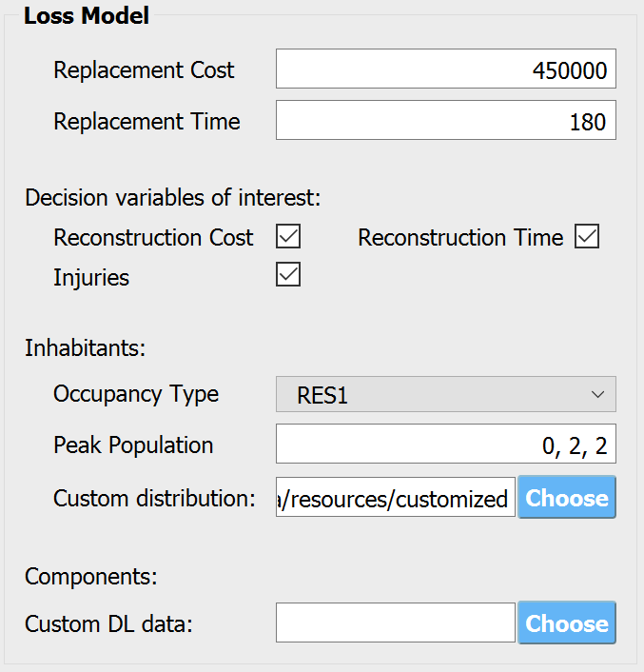Click the Replacement Time field showing 180

pyautogui.click(x=446, y=120)
